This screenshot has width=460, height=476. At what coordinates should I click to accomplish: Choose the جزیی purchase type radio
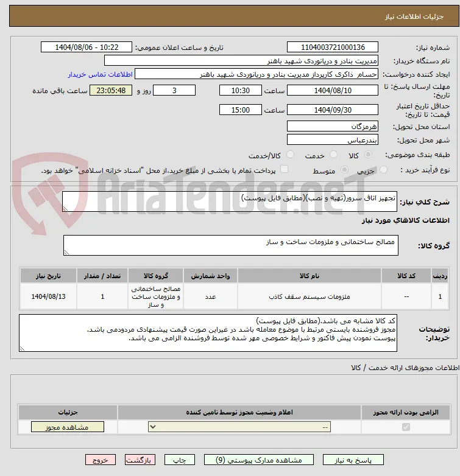383,170
